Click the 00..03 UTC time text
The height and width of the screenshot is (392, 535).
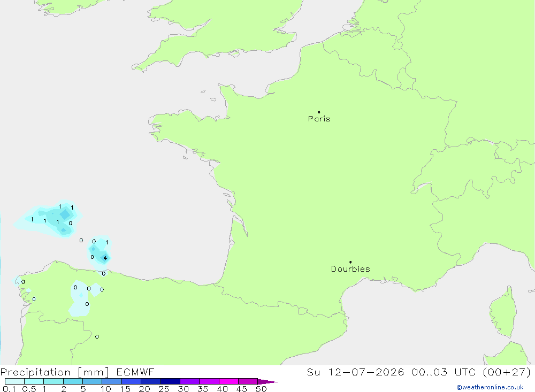[442, 372]
